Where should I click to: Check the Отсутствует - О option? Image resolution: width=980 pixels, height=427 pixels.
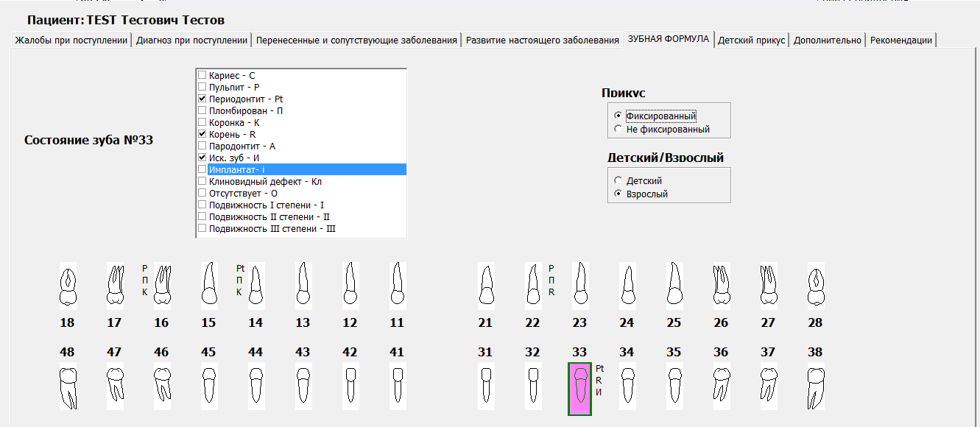202,193
